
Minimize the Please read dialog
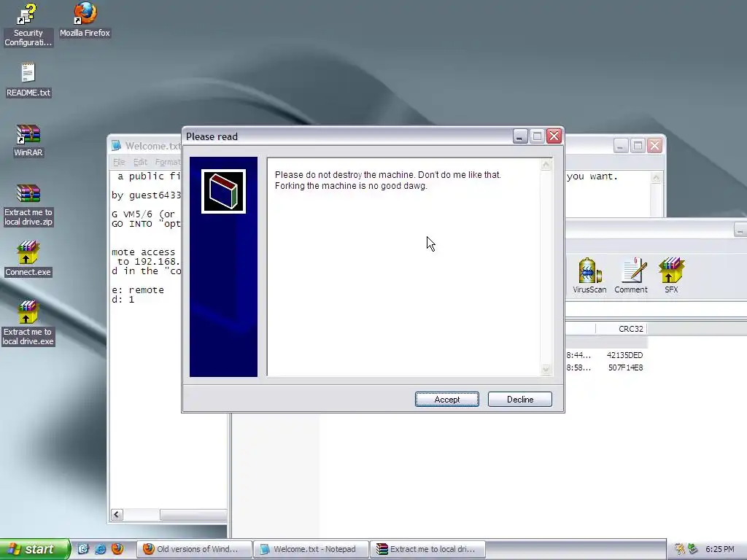point(519,136)
